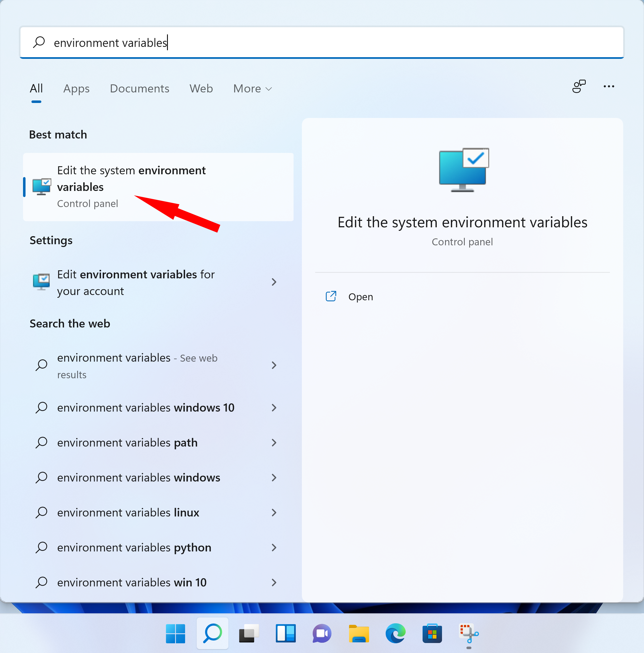Launch Microsoft Edge from the taskbar
This screenshot has height=653, width=644.
[395, 633]
